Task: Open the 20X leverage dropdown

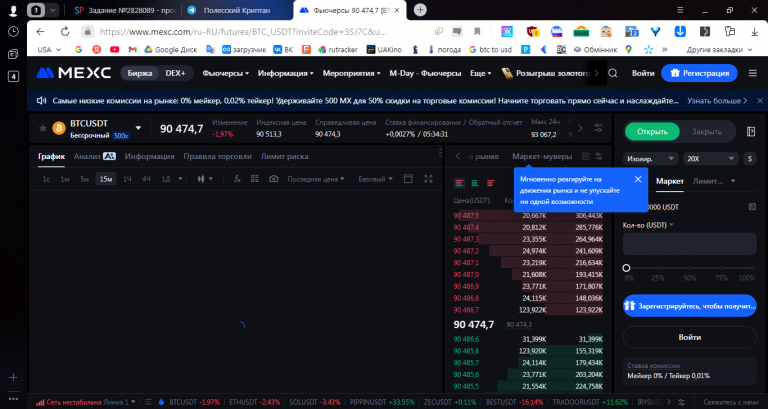Action: pyautogui.click(x=710, y=159)
